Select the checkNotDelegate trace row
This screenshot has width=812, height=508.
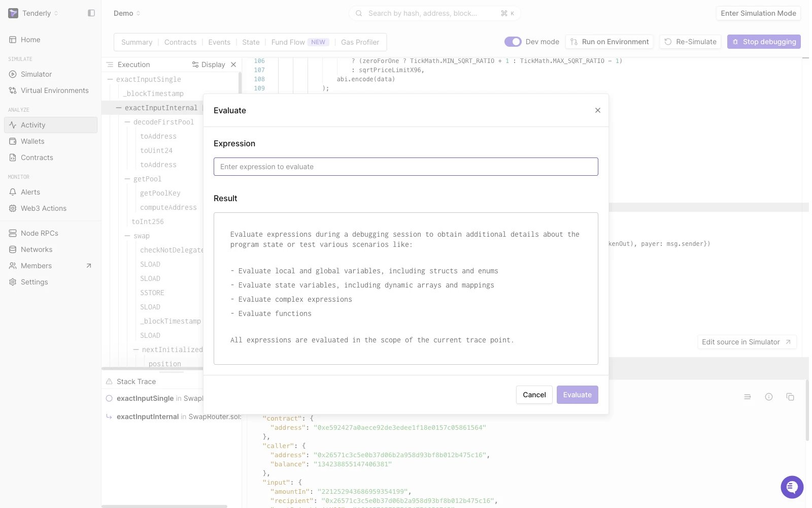[x=172, y=250]
